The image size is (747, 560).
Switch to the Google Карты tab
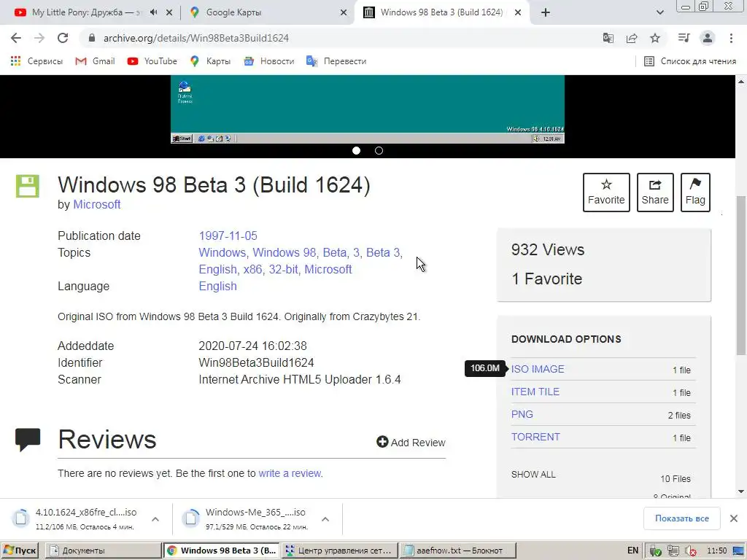tap(233, 12)
